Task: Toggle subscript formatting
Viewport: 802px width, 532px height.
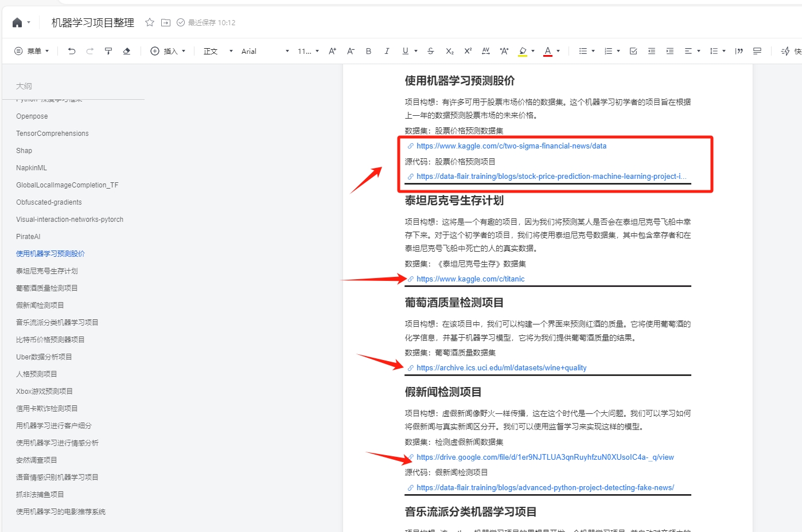Action: pos(450,51)
